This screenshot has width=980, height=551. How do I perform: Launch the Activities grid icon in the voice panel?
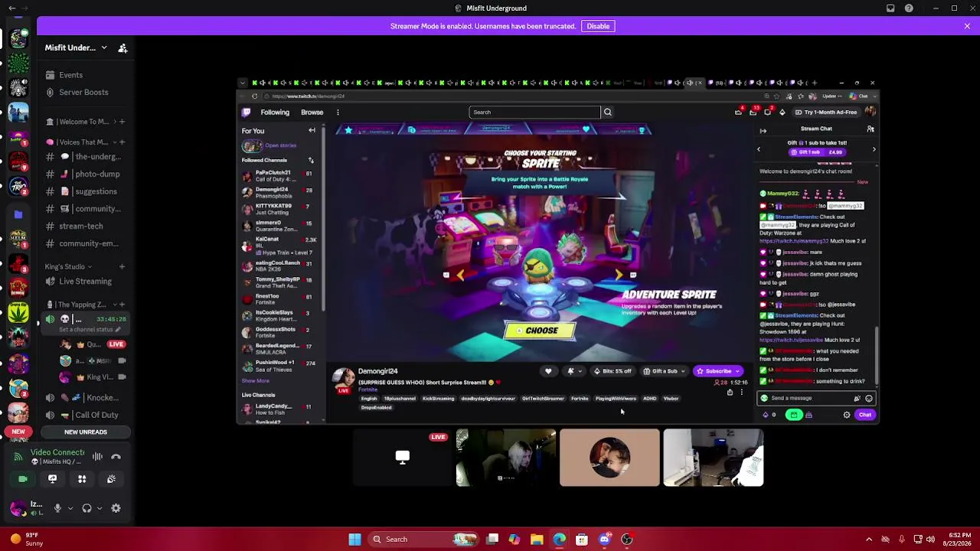82,479
